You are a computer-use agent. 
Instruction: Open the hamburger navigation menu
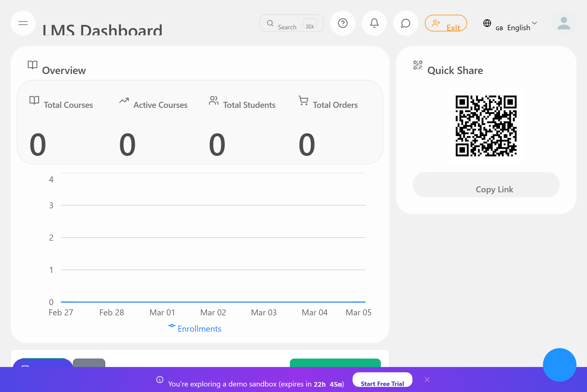point(23,23)
